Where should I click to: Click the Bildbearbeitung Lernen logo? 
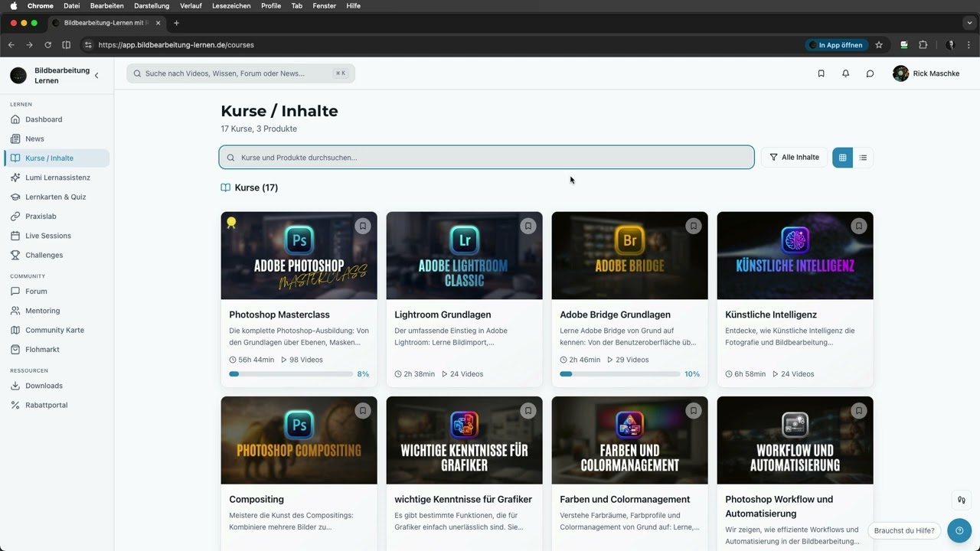coord(18,75)
